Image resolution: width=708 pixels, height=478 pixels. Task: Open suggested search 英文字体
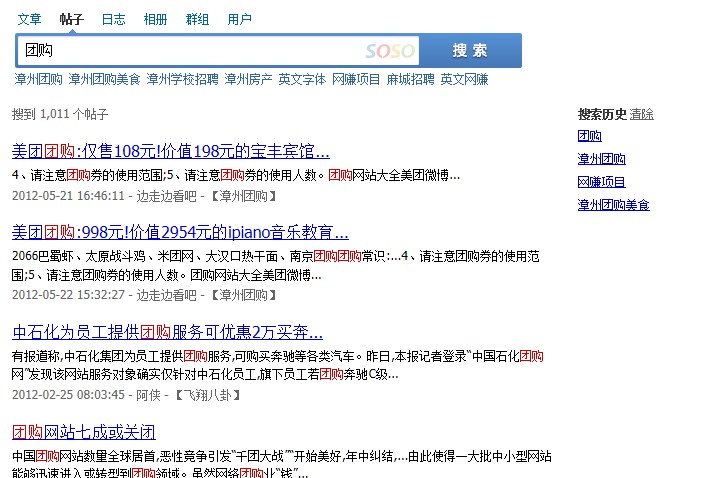pyautogui.click(x=302, y=79)
